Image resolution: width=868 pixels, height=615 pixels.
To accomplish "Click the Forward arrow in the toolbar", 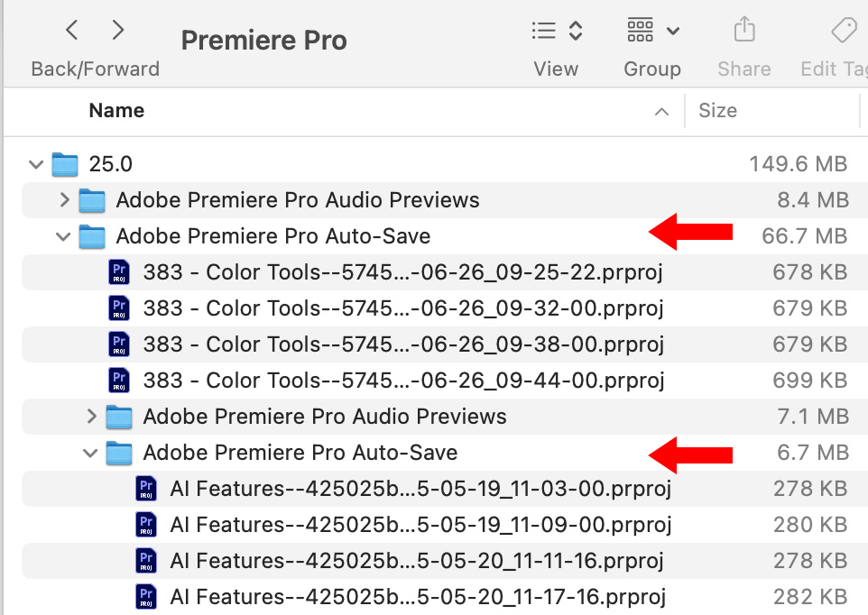I will [118, 32].
